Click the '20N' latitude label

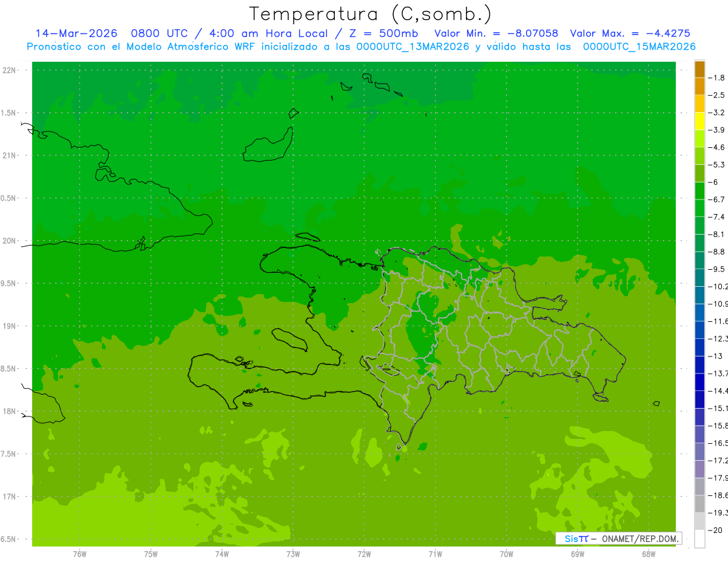10,241
